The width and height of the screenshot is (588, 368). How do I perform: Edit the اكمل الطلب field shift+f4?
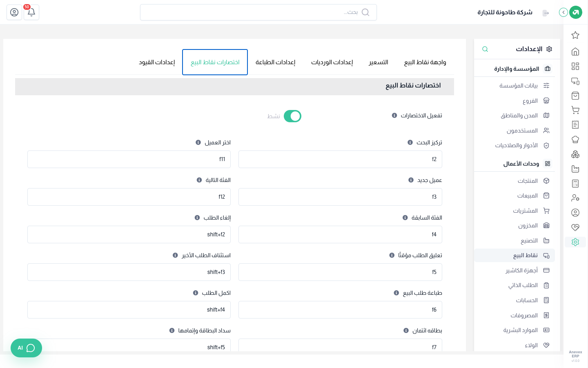pyautogui.click(x=129, y=310)
